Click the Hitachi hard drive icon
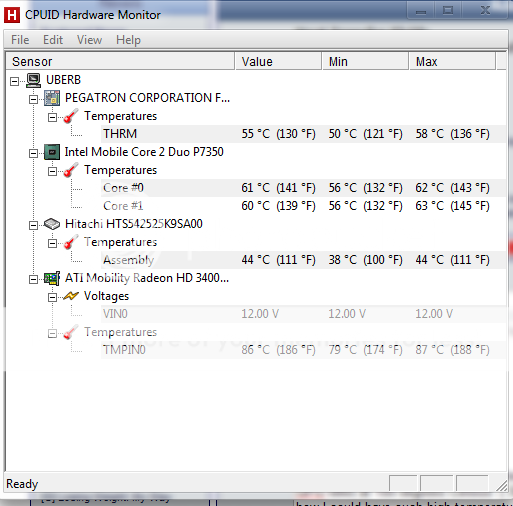Screen dimensions: 513x506 52,224
